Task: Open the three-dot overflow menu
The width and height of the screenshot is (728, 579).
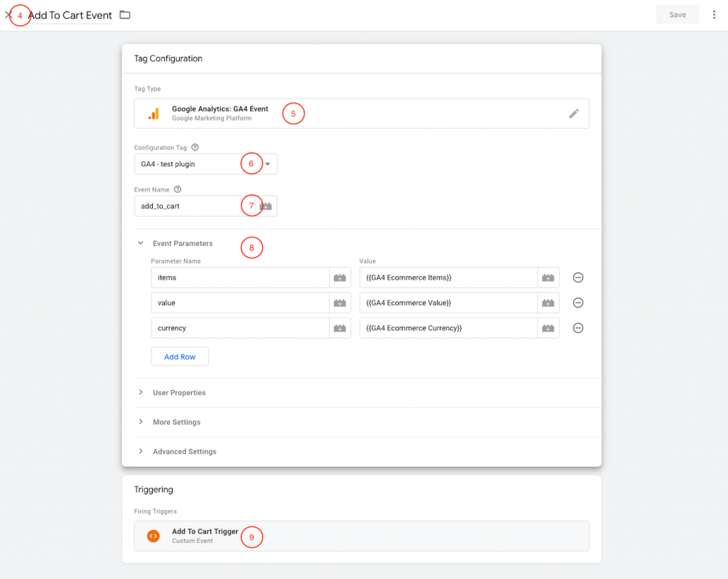Action: tap(714, 13)
